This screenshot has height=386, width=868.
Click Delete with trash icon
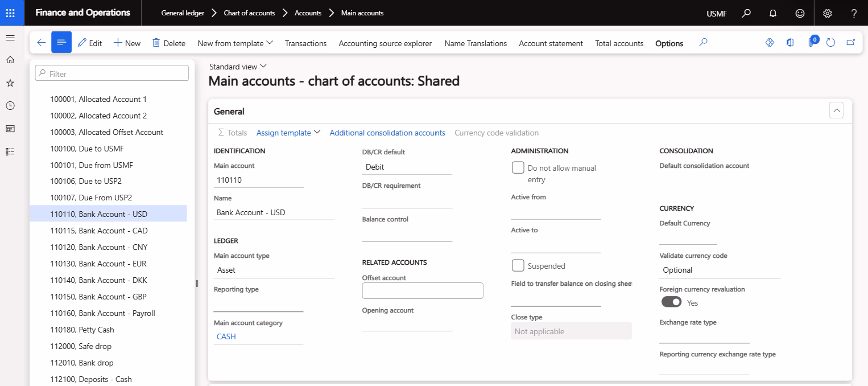coord(169,43)
